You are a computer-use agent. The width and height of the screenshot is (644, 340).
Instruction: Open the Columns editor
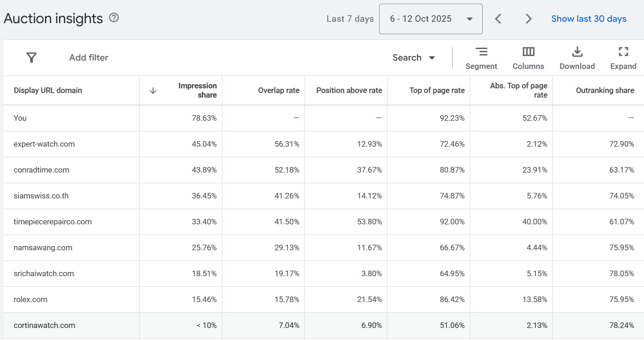point(528,58)
